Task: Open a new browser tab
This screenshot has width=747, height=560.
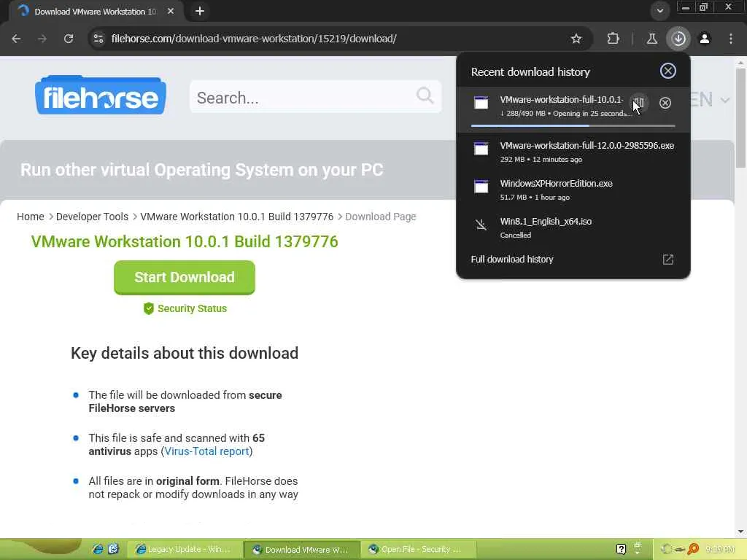Action: pyautogui.click(x=200, y=11)
